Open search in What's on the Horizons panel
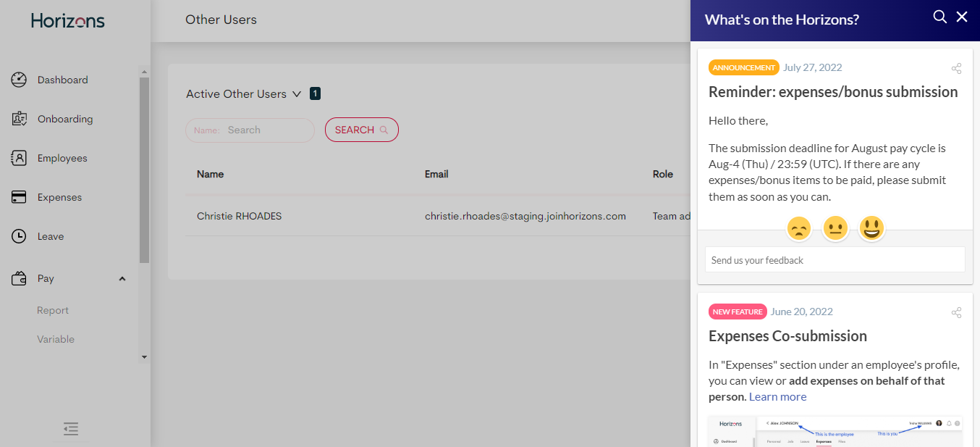The width and height of the screenshot is (980, 447). pos(940,17)
